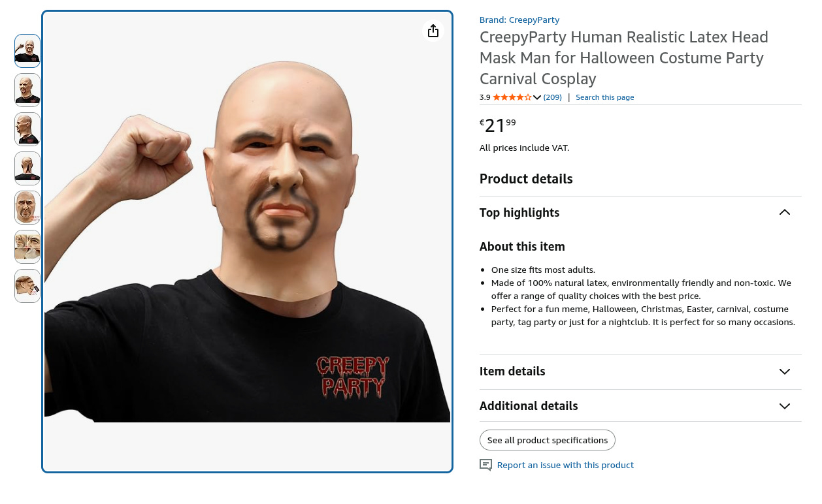Viewport: 822px width, 504px height.
Task: Select the third thumbnail side profile view
Action: click(27, 129)
